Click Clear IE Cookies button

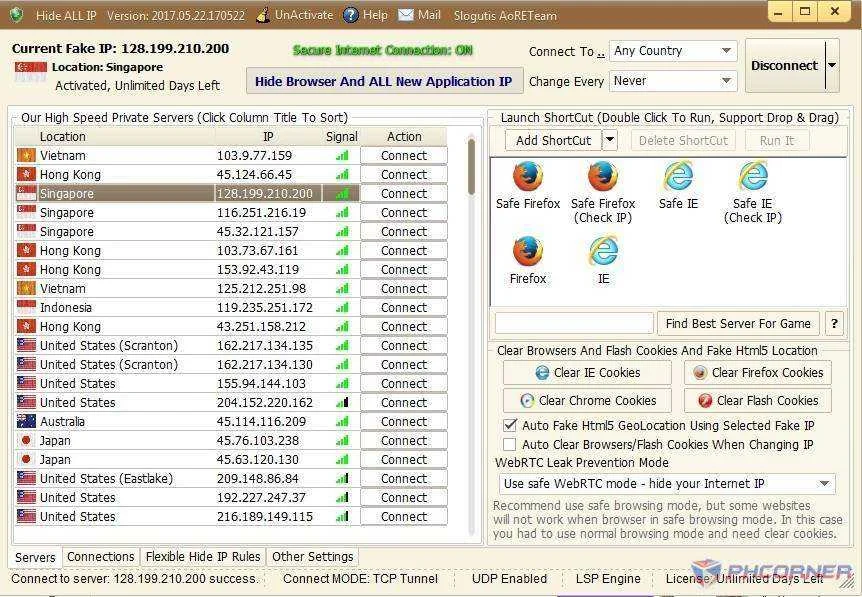(587, 373)
